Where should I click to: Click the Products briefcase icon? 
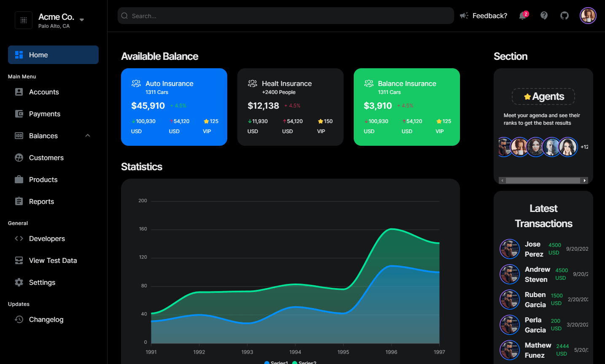(19, 179)
